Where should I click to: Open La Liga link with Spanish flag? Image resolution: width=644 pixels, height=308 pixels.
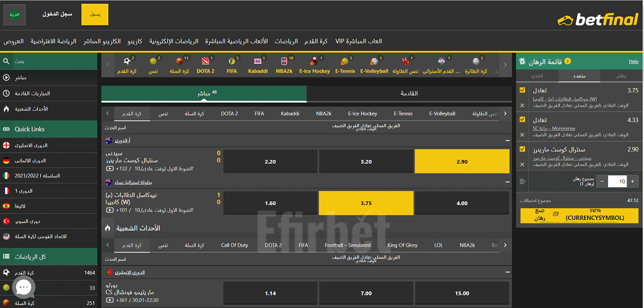[x=49, y=206]
